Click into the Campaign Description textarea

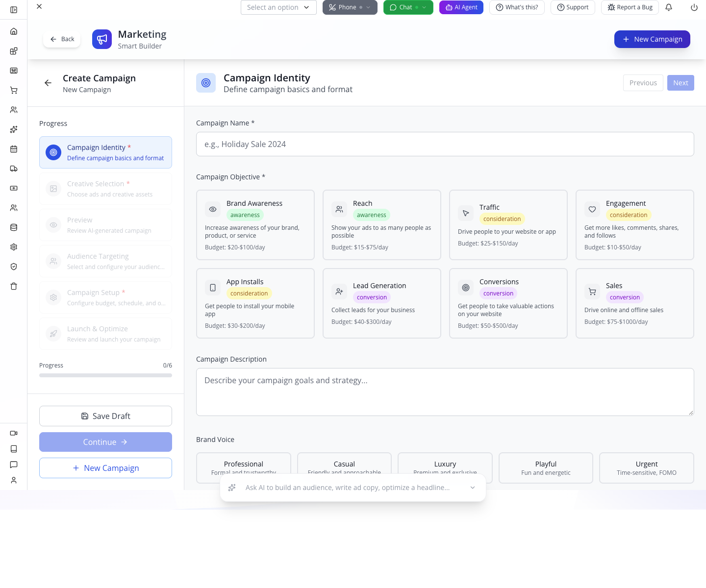point(445,392)
